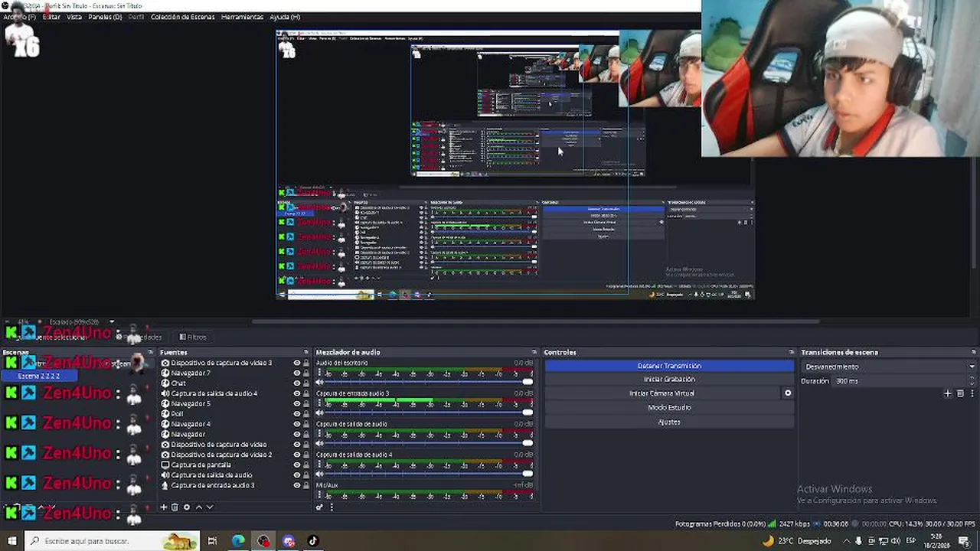Remove scene transition with trash icon
980x551 pixels.
click(x=960, y=393)
